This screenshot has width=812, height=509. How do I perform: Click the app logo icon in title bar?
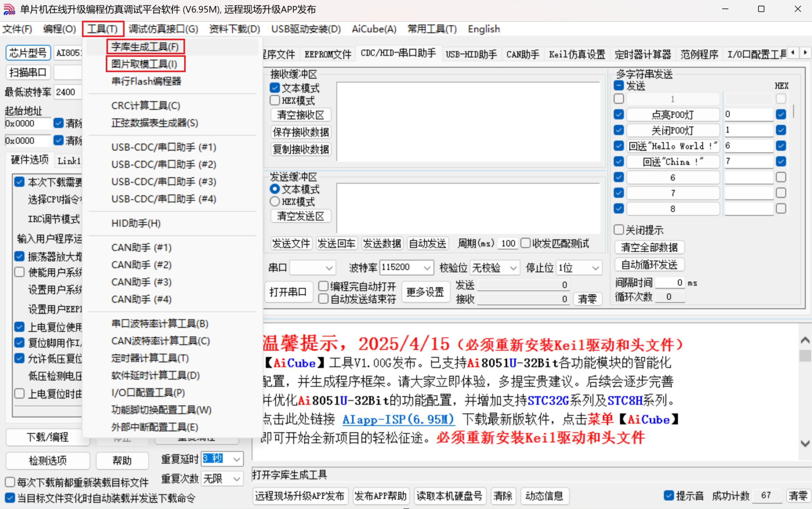click(x=9, y=9)
